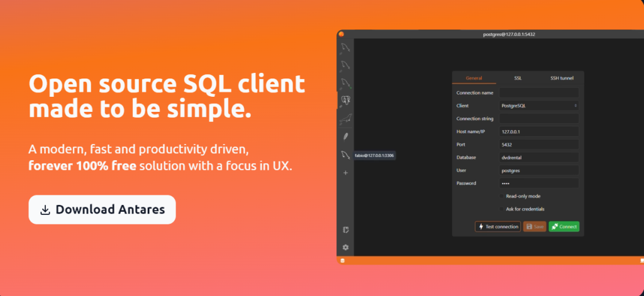Open the scratchpad notes icon in sidebar
The height and width of the screenshot is (296, 644).
pos(345,230)
